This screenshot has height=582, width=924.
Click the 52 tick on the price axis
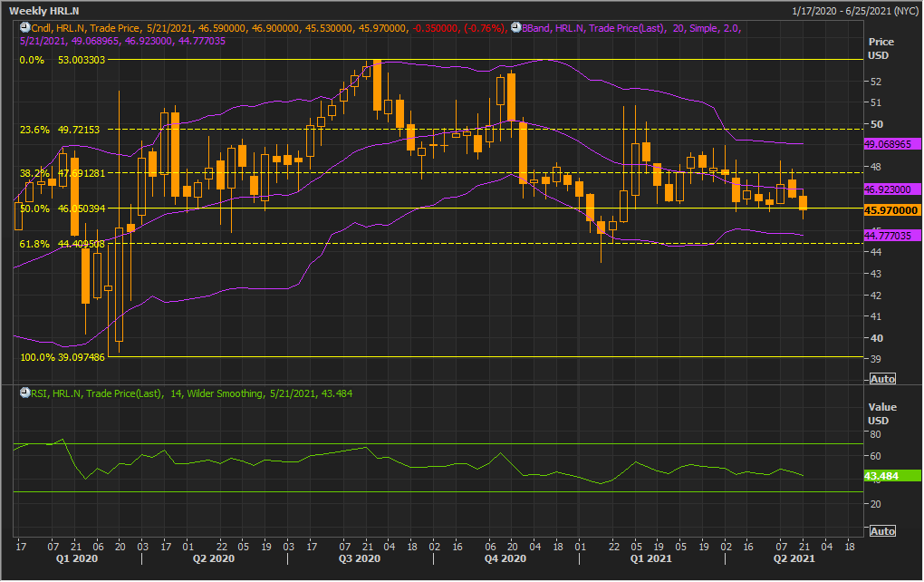tap(876, 82)
